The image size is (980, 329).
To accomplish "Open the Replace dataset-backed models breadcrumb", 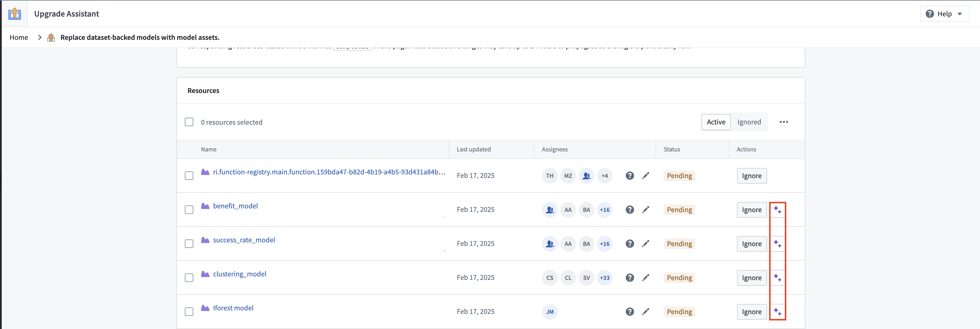I will [x=140, y=37].
